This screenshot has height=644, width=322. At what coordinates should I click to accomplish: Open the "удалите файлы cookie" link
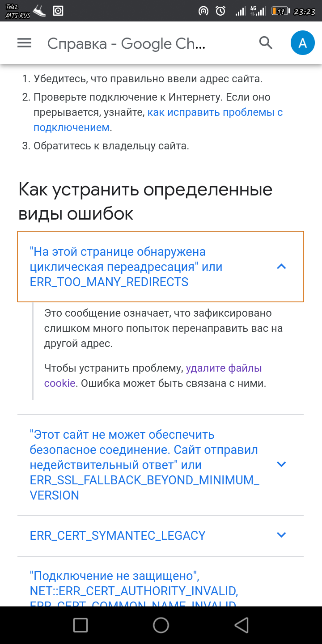[224, 369]
